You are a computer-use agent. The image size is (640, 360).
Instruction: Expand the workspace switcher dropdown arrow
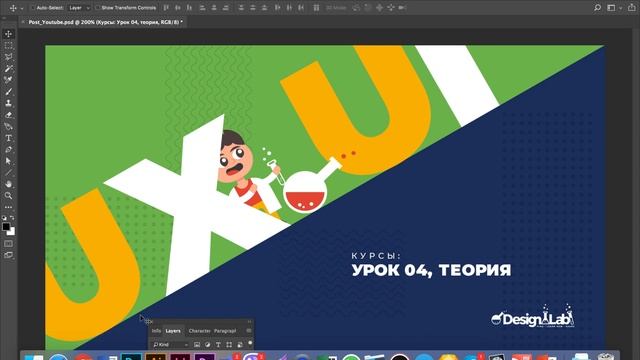[620, 8]
